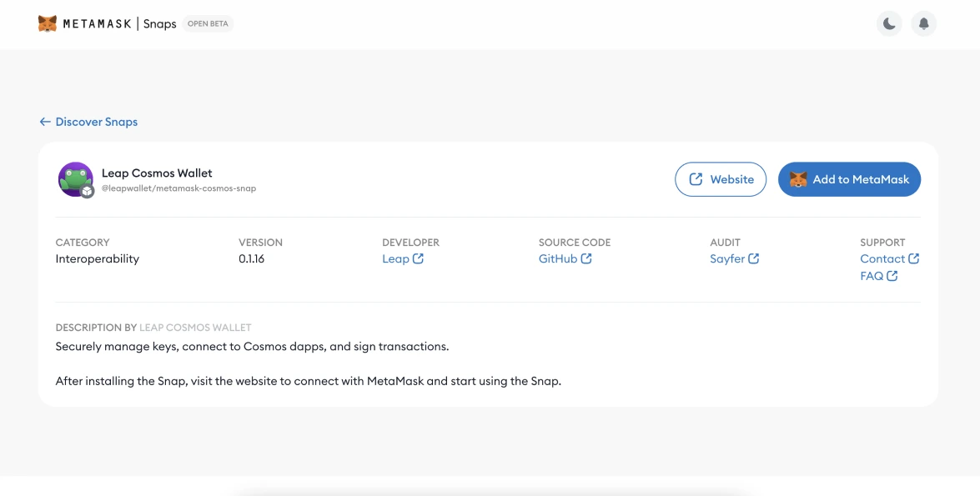The width and height of the screenshot is (980, 496).
Task: Click the METAMASK wordmark text
Action: click(97, 23)
